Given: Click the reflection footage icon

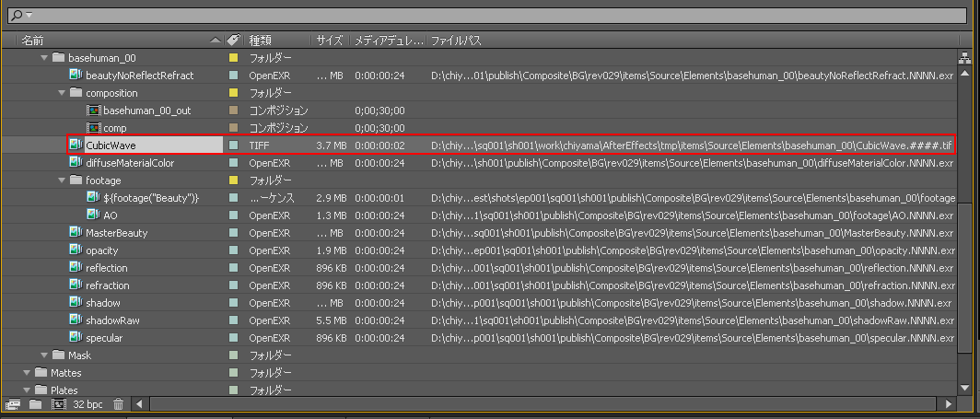Looking at the screenshot, I should (x=76, y=267).
